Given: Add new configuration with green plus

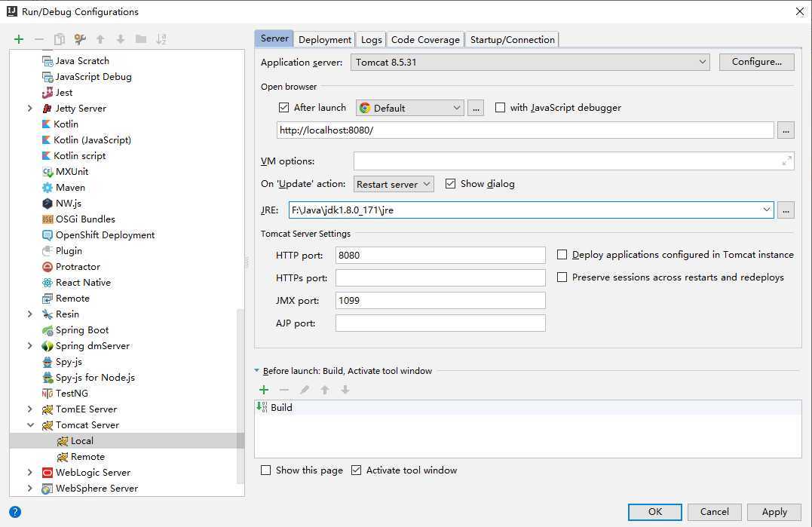Looking at the screenshot, I should [x=19, y=39].
